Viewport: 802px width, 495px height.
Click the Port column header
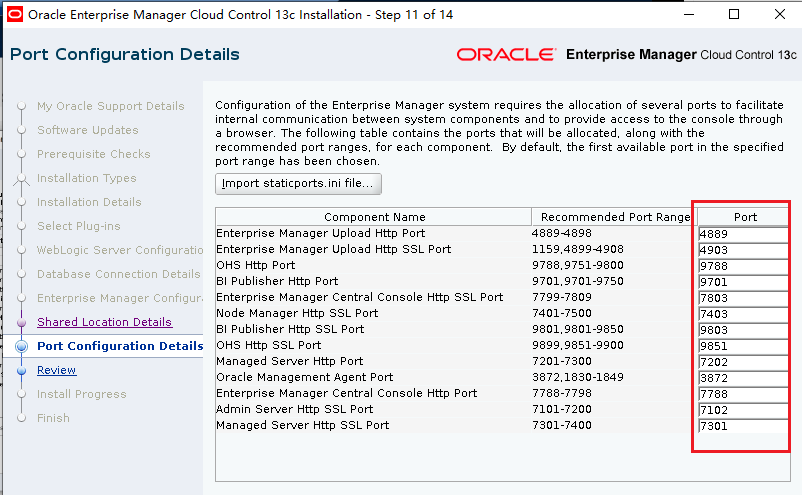point(743,217)
